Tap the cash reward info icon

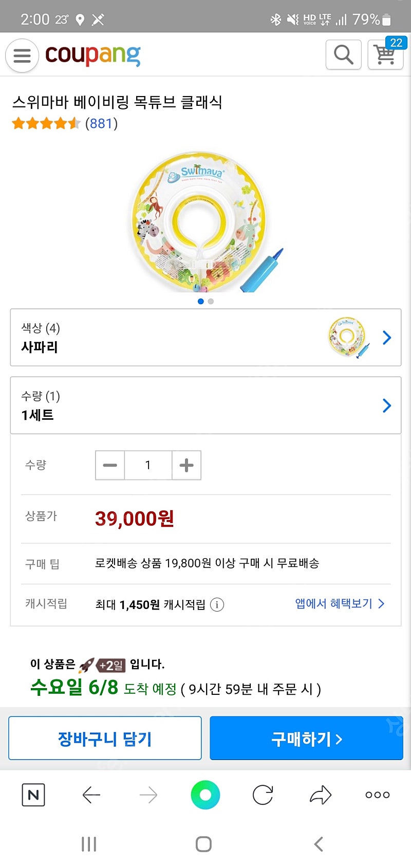[217, 605]
